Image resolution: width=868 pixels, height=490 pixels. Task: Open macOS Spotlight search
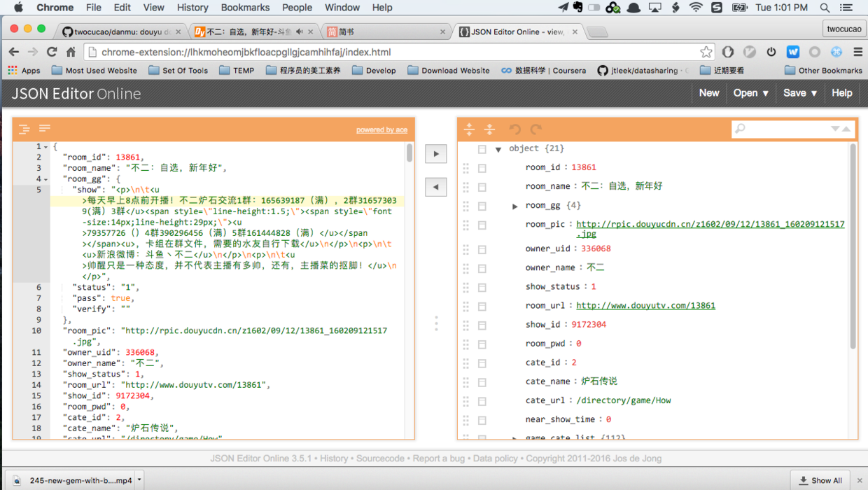tap(825, 8)
